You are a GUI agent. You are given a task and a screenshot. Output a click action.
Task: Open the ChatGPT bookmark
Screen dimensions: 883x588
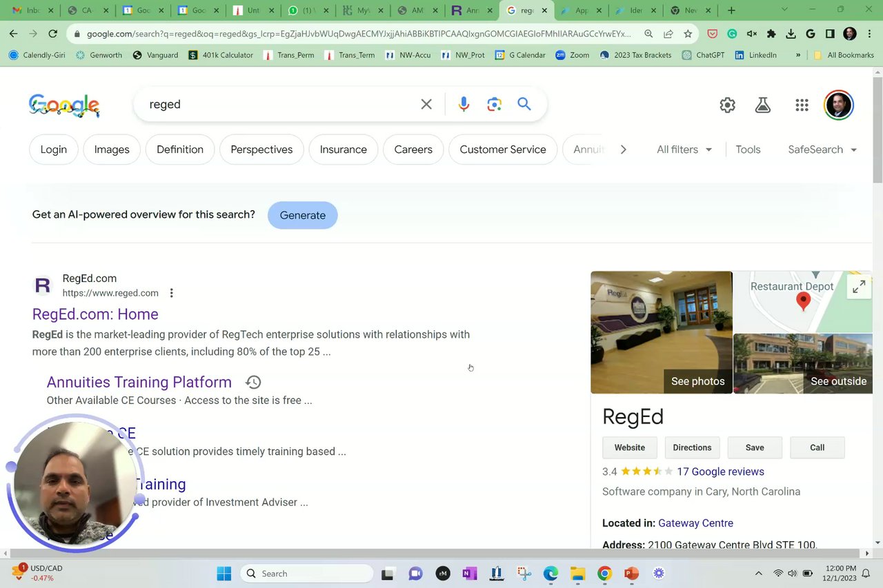click(703, 55)
